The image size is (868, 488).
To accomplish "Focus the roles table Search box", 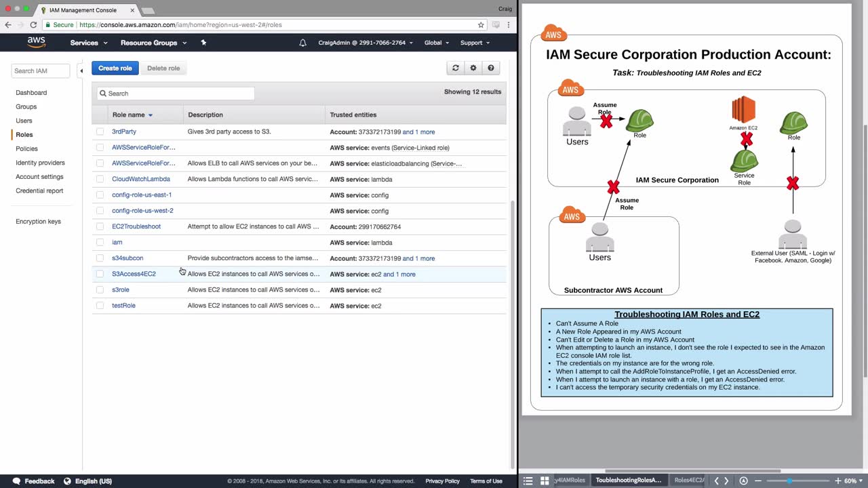I will click(176, 94).
